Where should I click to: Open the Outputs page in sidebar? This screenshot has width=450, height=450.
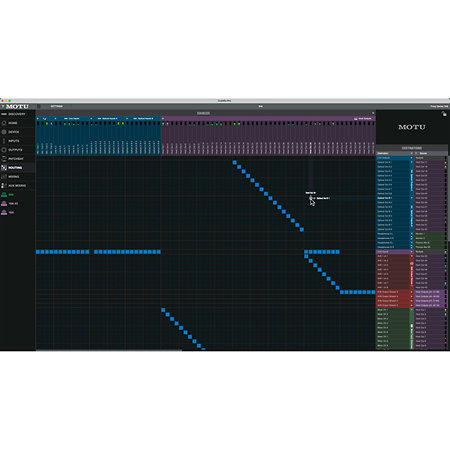[x=15, y=150]
